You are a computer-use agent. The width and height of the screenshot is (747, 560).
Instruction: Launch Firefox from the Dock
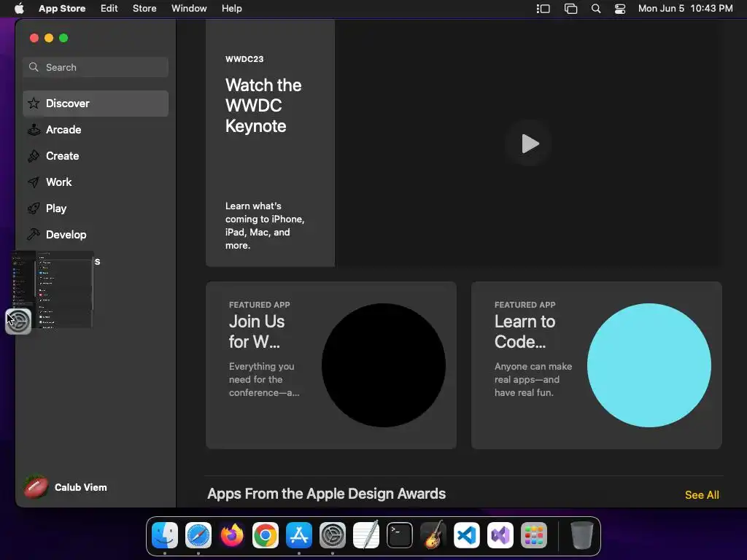[232, 535]
